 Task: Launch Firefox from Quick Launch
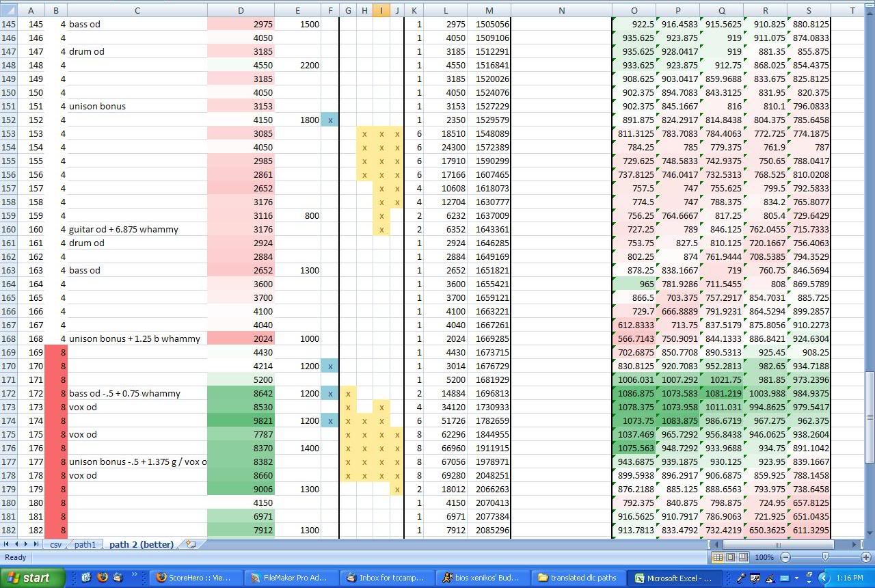[102, 577]
